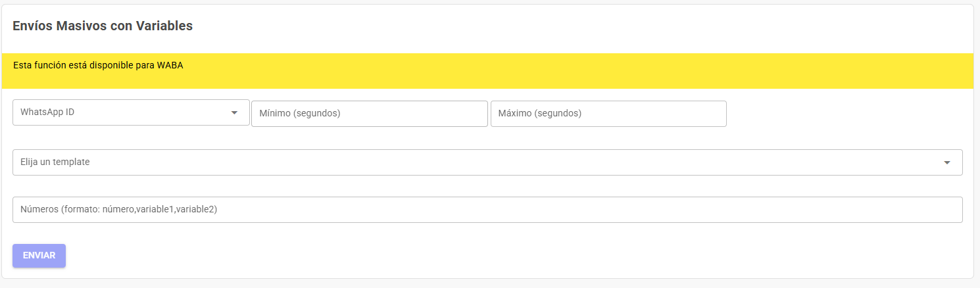The height and width of the screenshot is (288, 980).
Task: Select the "WhatsApp ID" label text
Action: (x=47, y=112)
